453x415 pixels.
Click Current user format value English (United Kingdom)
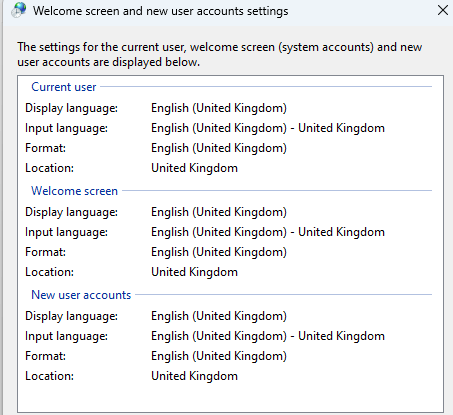coord(219,148)
